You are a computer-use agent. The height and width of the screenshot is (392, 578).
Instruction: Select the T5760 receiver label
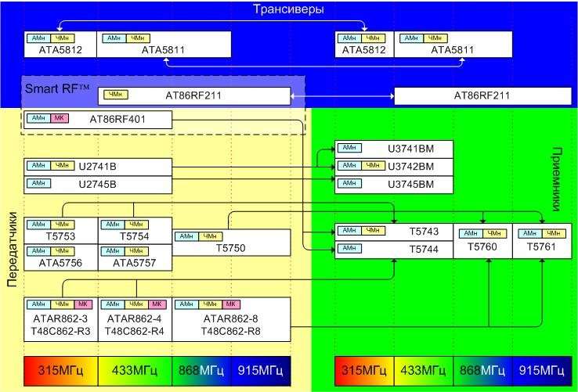(482, 246)
